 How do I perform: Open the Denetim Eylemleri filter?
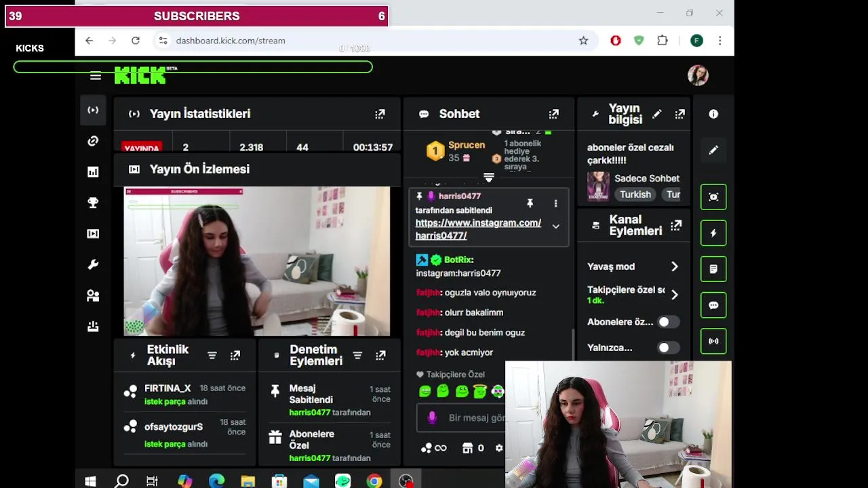tap(357, 355)
